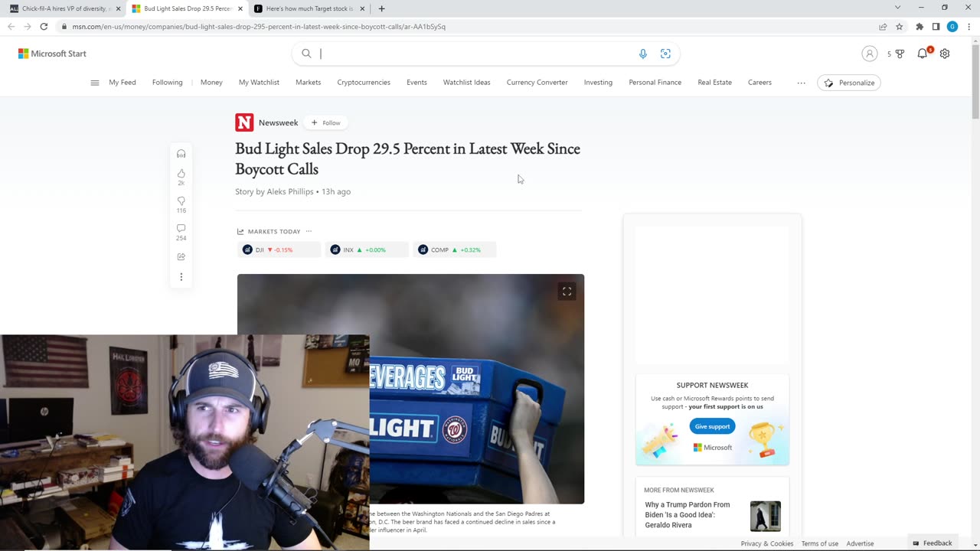Screen dimensions: 980x551
Task: Click the address bar URL
Action: pos(259,26)
